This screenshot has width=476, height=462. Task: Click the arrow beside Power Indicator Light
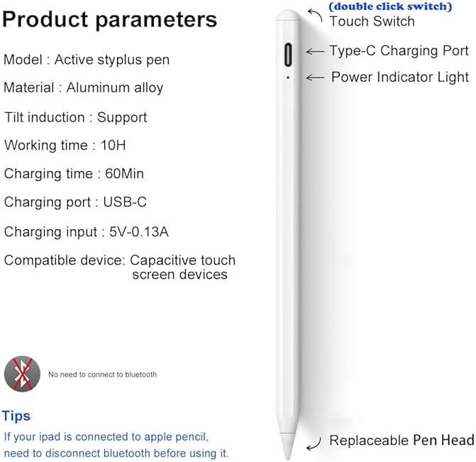[315, 78]
